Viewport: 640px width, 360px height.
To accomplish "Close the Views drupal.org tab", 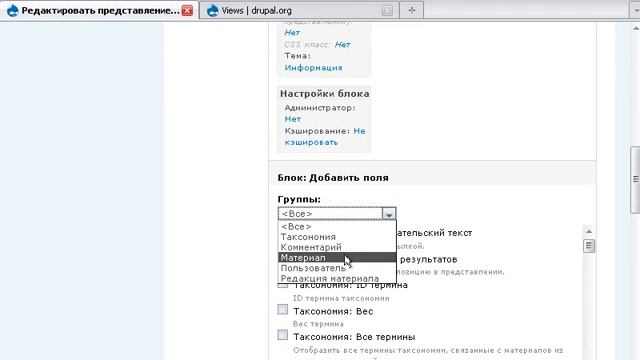I will point(387,11).
